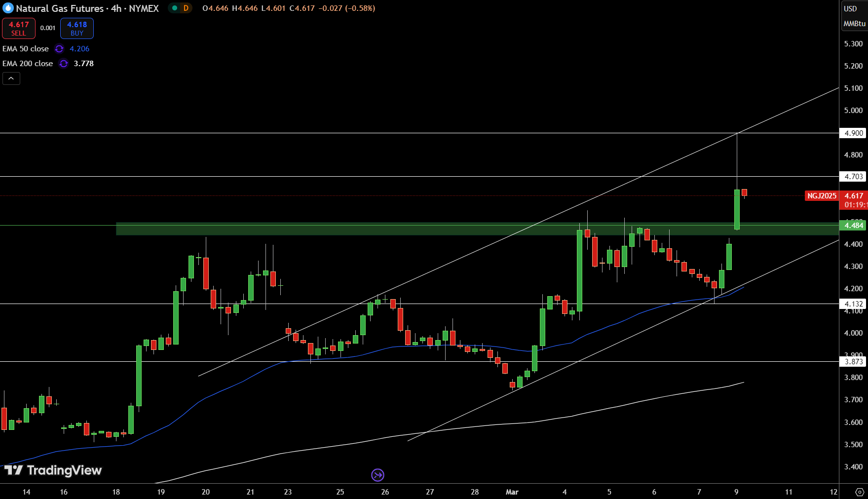Image resolution: width=868 pixels, height=499 pixels.
Task: Select the EMA 200 close indicator label
Action: click(28, 64)
